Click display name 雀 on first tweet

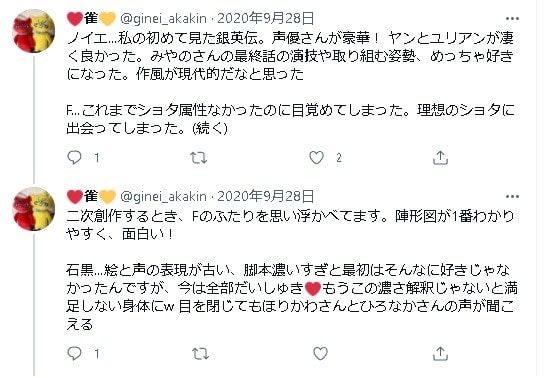click(x=91, y=18)
